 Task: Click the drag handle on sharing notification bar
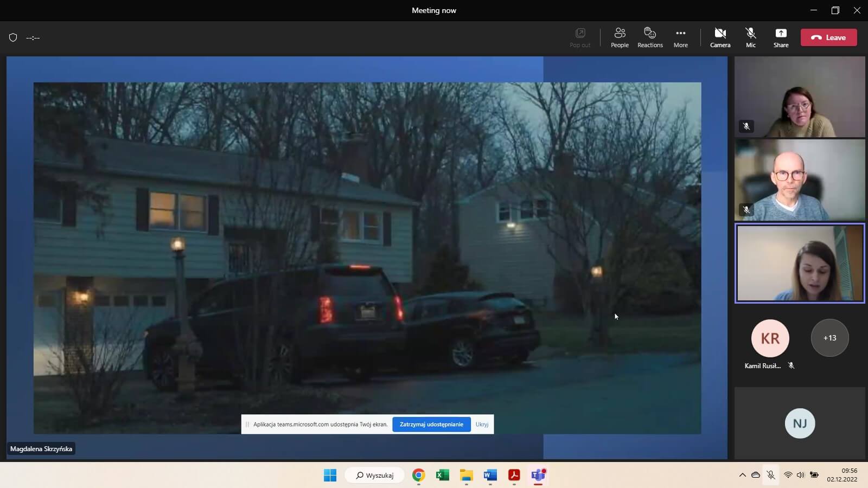tap(247, 424)
